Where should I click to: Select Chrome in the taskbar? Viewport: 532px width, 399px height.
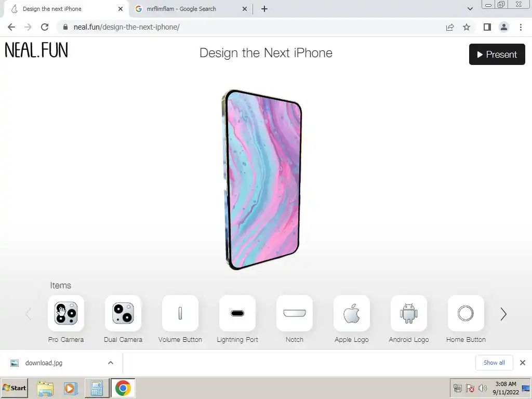pos(123,389)
